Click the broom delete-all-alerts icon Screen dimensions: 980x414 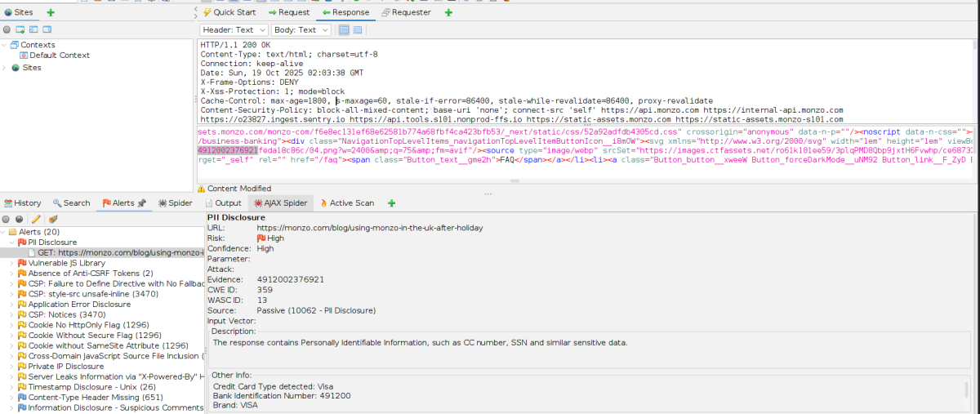tap(52, 219)
